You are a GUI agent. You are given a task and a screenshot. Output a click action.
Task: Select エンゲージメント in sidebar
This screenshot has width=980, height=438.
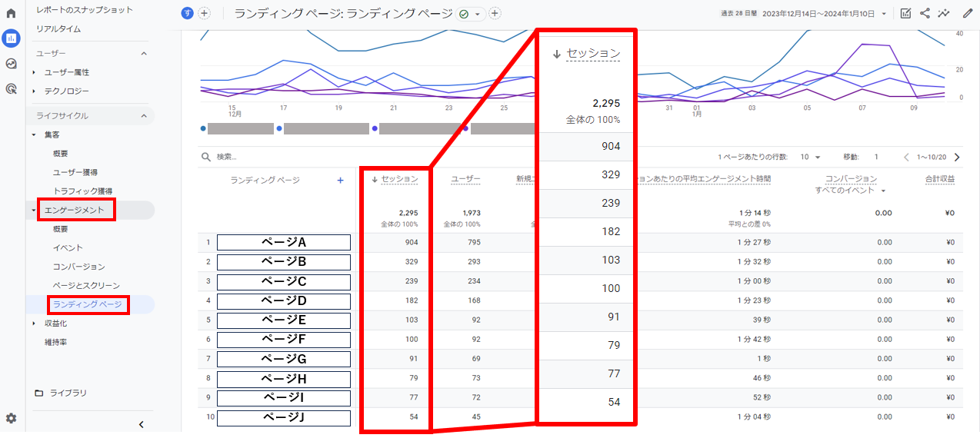point(74,210)
